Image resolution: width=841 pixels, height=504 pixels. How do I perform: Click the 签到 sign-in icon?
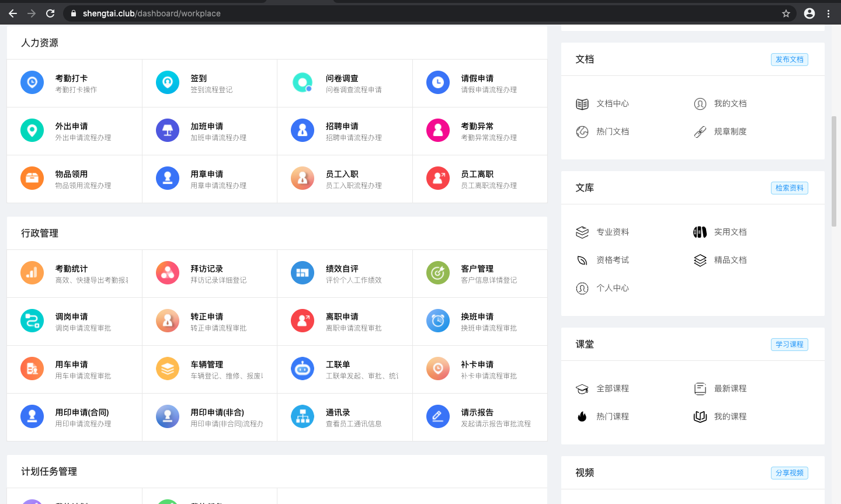coord(168,82)
